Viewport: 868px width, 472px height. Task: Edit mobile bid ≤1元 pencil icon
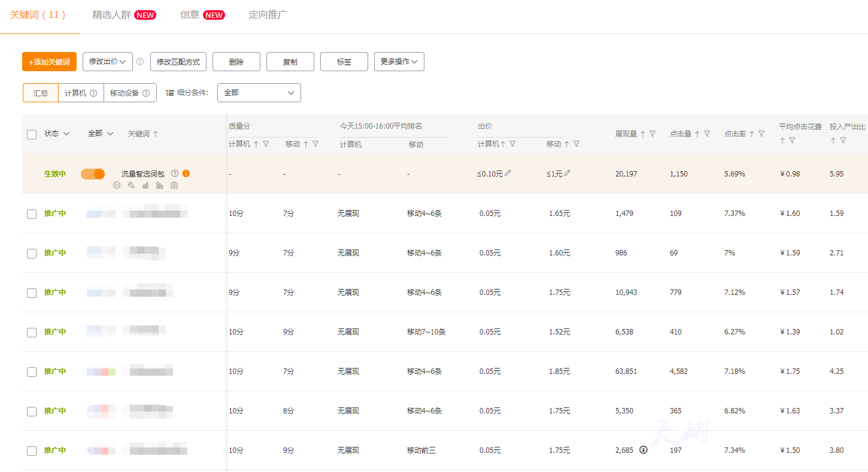click(x=567, y=173)
